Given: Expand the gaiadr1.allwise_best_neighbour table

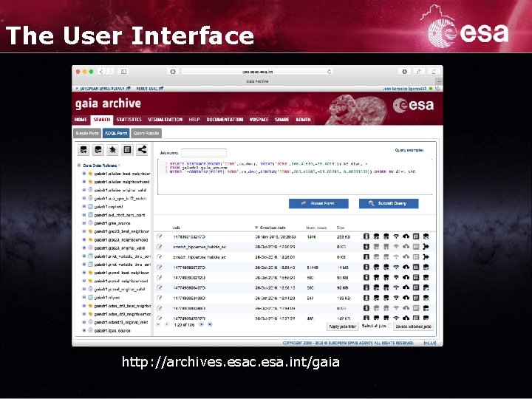Looking at the screenshot, I should tap(84, 174).
